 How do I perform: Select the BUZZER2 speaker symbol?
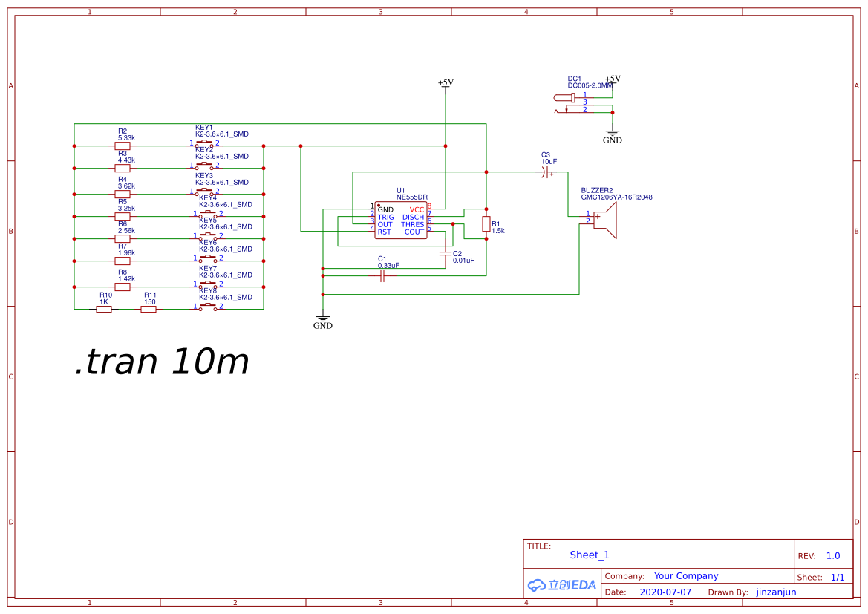click(604, 221)
